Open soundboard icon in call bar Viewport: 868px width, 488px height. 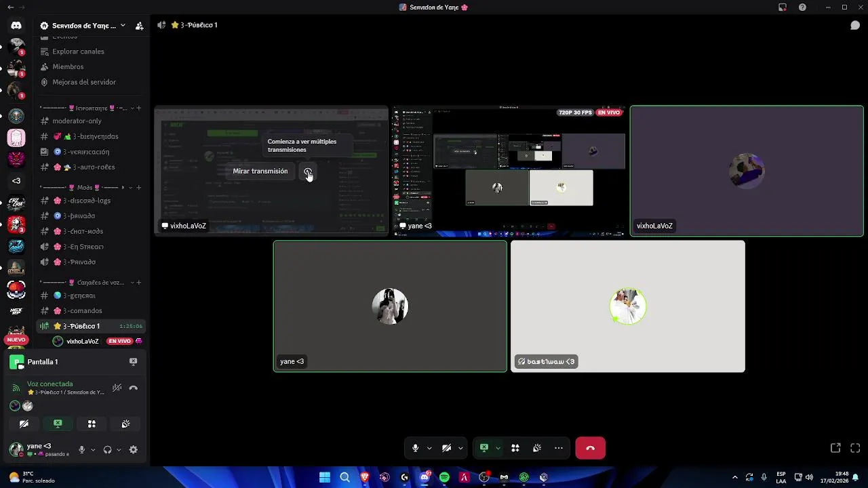click(537, 448)
